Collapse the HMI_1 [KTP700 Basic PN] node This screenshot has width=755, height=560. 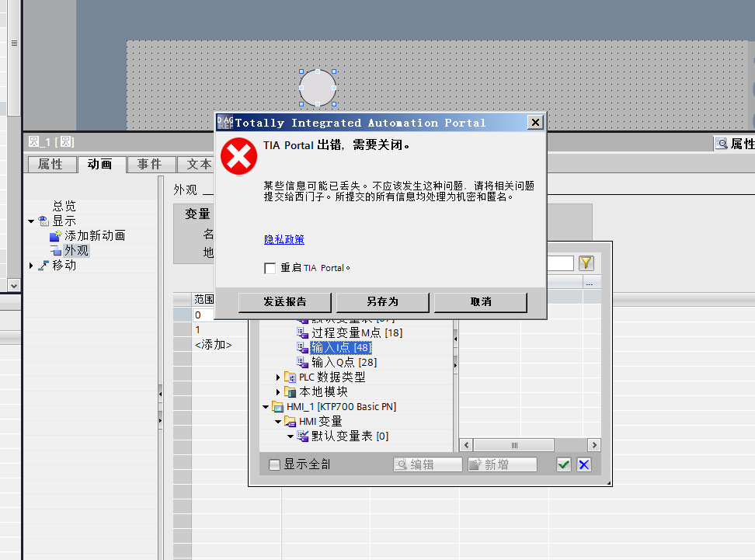coord(266,407)
